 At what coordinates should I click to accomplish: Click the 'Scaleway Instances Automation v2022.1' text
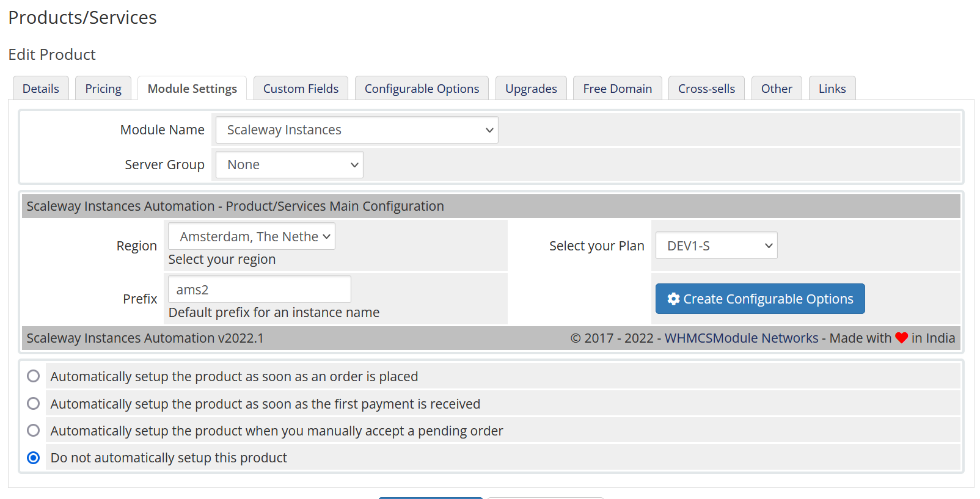coord(145,338)
